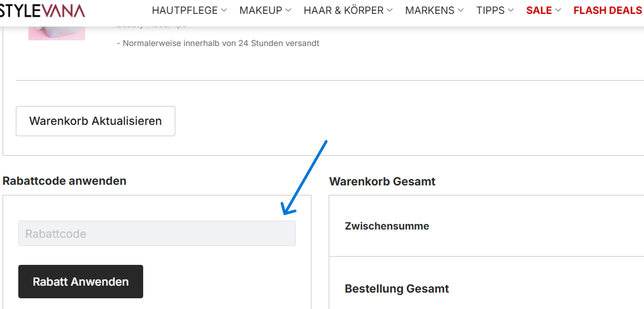Expand the chevron beside Tipps
Viewport: 644px width, 309px height.
pyautogui.click(x=510, y=10)
